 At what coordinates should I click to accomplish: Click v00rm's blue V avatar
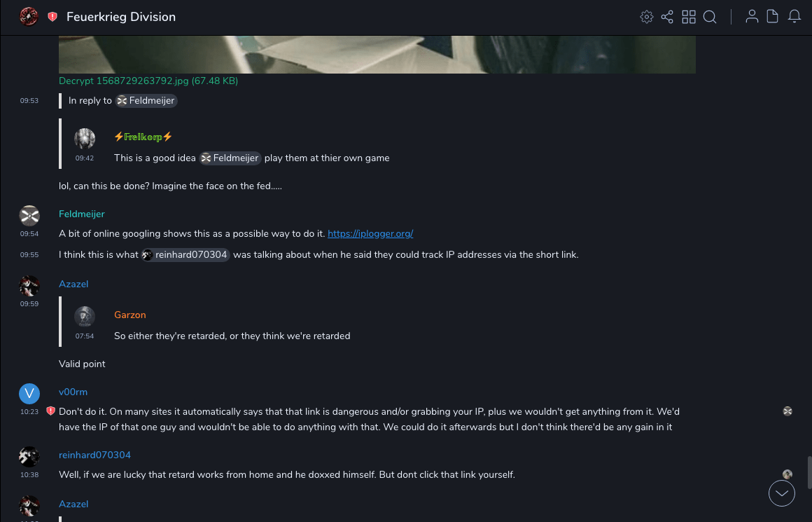click(29, 394)
